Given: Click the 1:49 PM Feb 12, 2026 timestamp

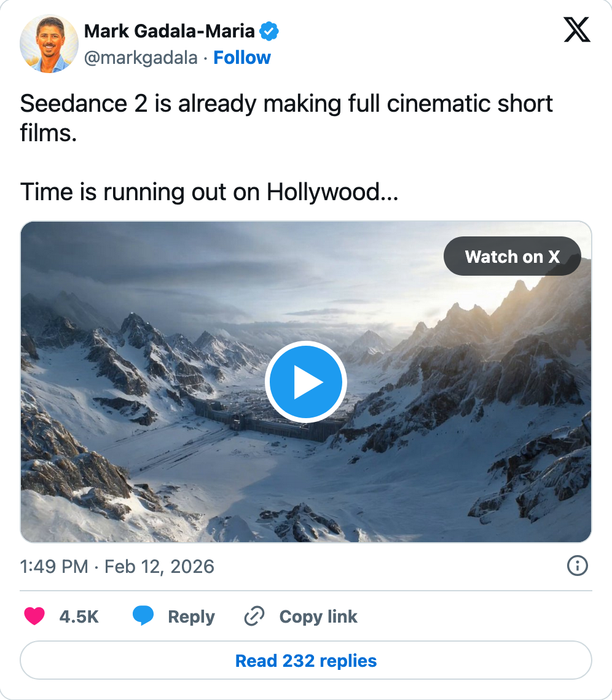Looking at the screenshot, I should (x=117, y=566).
